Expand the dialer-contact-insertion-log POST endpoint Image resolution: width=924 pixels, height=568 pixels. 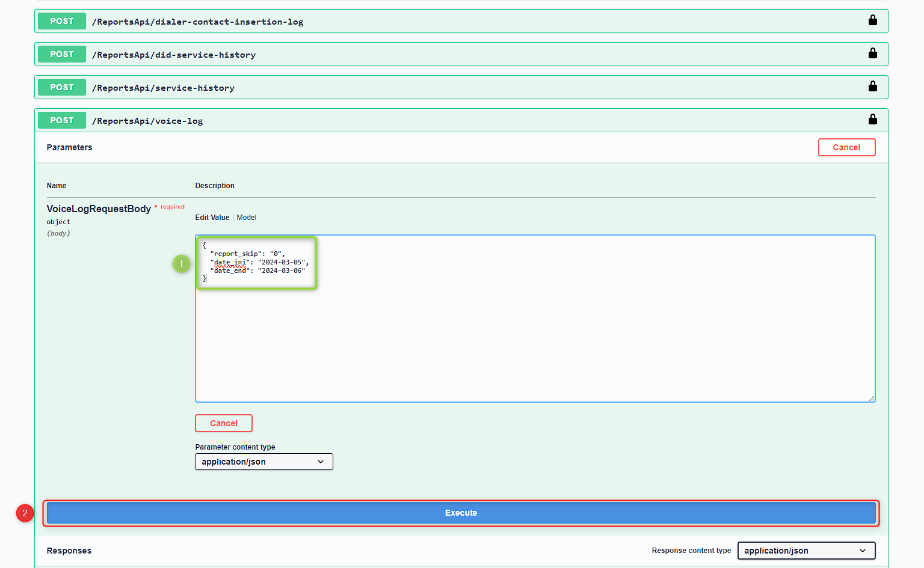(461, 21)
